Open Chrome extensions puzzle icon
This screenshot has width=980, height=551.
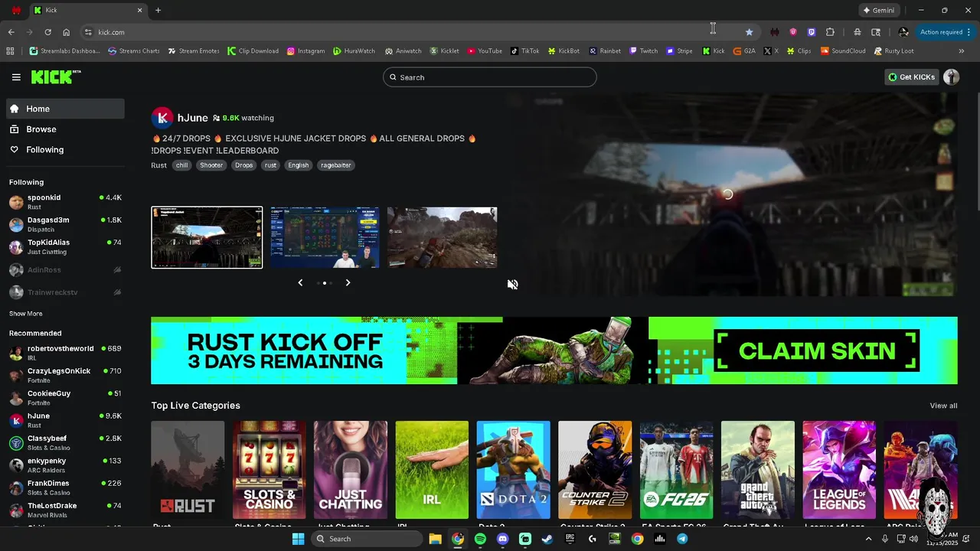[x=830, y=32]
